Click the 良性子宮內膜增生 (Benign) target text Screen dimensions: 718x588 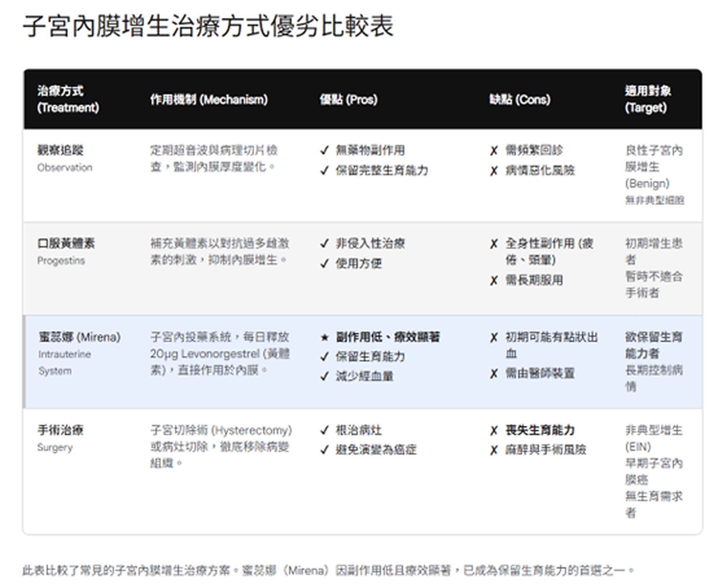[654, 167]
